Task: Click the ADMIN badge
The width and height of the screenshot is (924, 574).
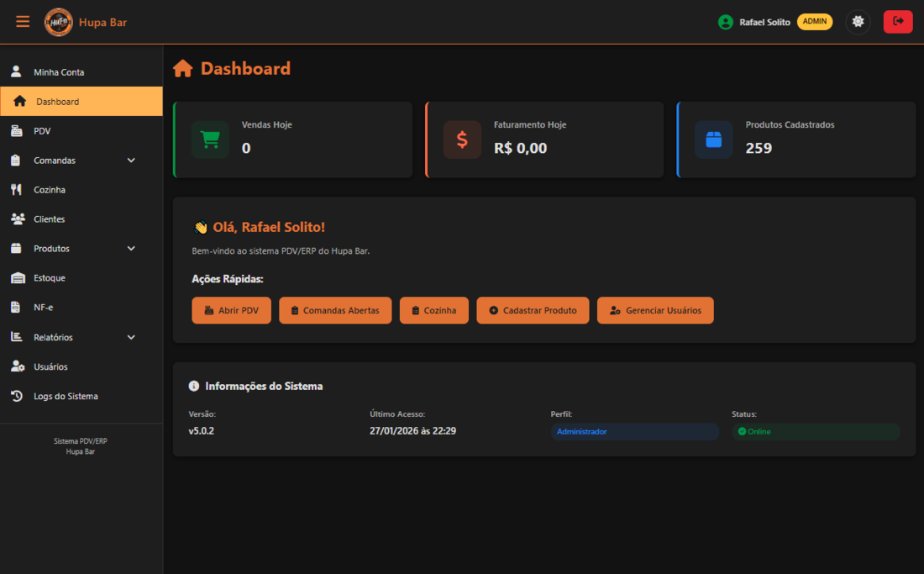Action: (815, 22)
